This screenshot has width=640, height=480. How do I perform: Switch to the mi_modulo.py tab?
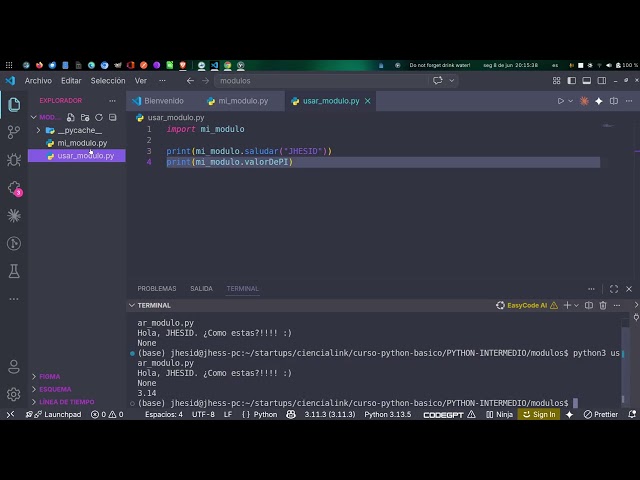point(243,101)
